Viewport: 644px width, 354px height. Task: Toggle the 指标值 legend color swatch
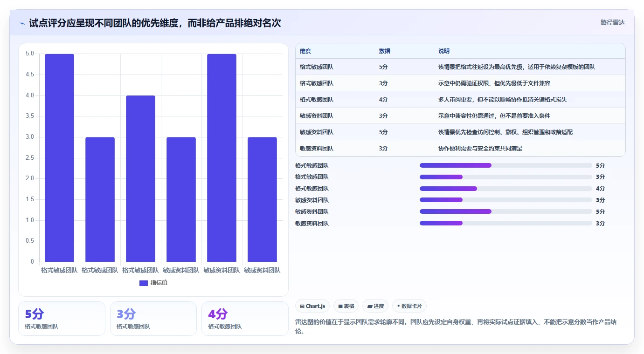pos(144,283)
